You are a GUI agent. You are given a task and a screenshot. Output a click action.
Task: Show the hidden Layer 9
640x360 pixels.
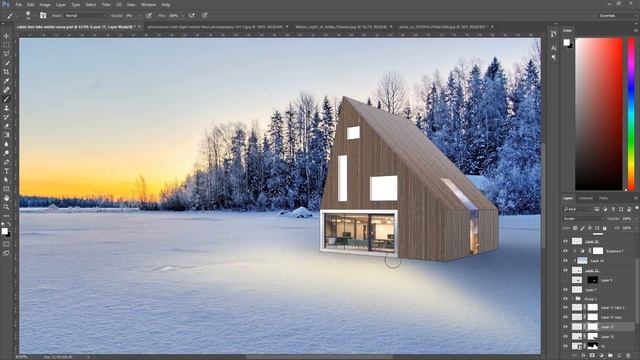[x=565, y=280]
